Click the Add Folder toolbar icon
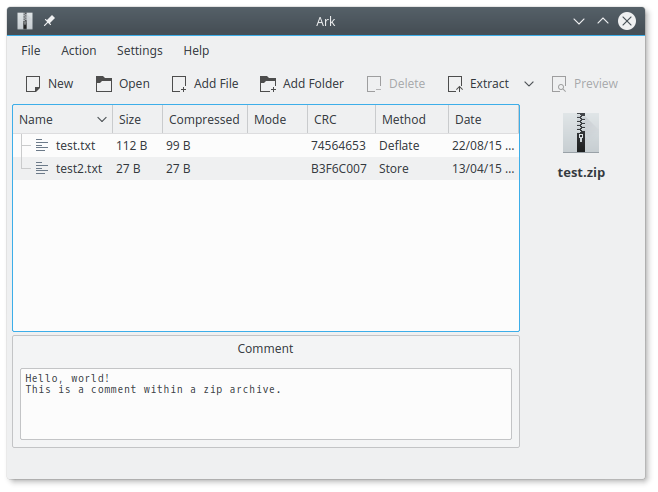Image resolution: width=658 pixels, height=492 pixels. [x=268, y=84]
